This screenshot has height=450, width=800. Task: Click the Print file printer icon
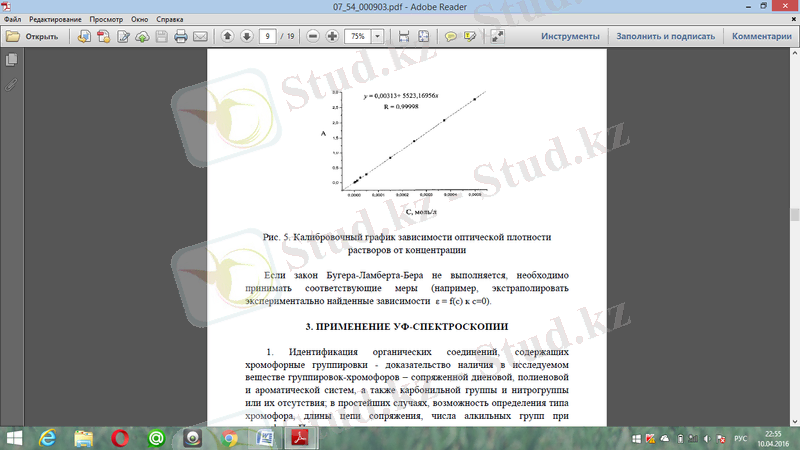pyautogui.click(x=181, y=37)
